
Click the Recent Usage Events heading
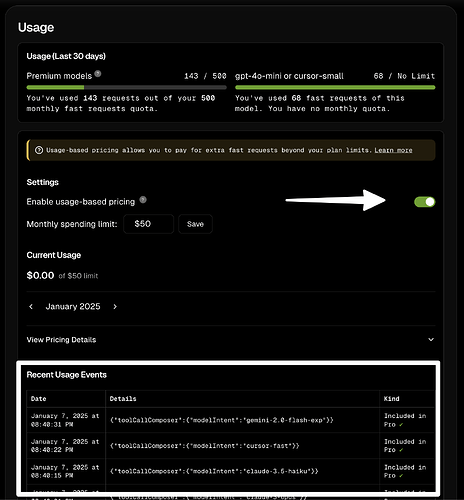tap(67, 375)
